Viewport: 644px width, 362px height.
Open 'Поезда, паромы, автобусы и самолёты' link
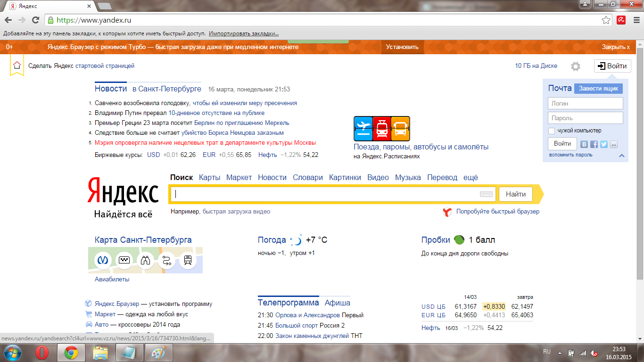(421, 147)
